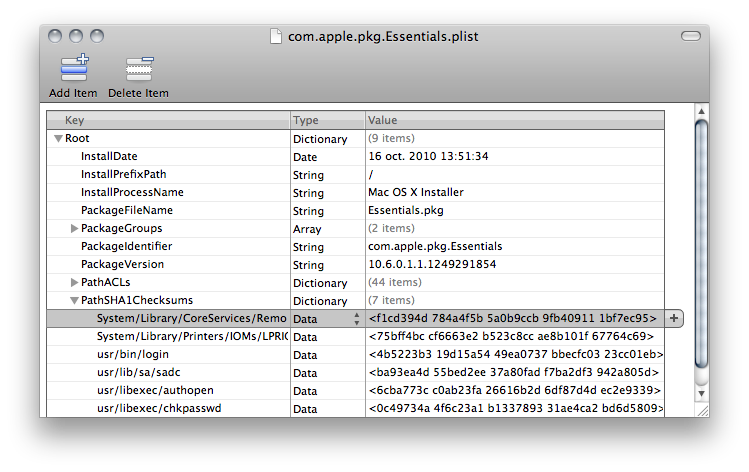749x472 pixels.
Task: Click the Essentials.pkg value field
Action: click(x=406, y=211)
